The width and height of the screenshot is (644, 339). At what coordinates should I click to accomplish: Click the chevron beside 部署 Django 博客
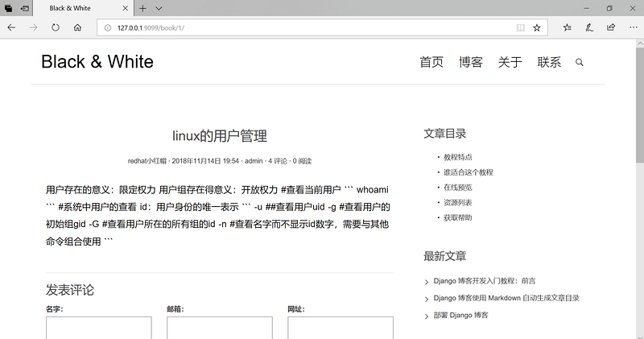[427, 316]
